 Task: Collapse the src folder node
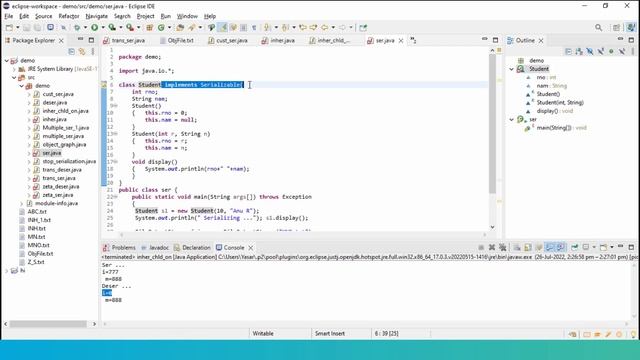coord(14,78)
